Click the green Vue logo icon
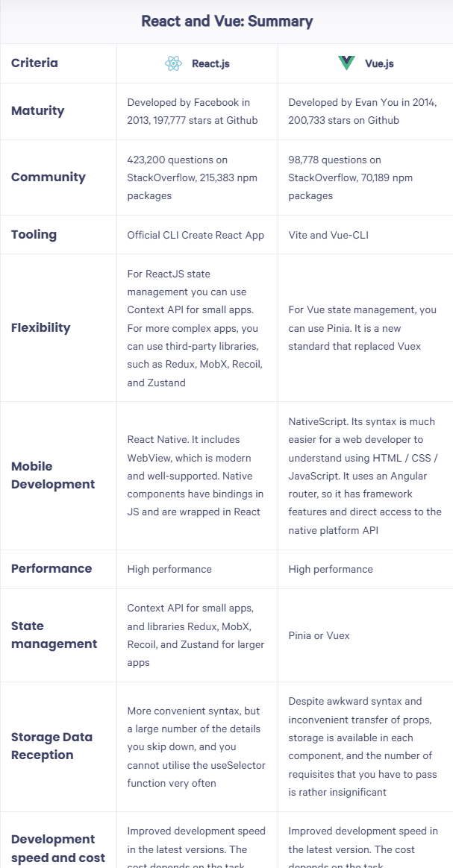 346,63
